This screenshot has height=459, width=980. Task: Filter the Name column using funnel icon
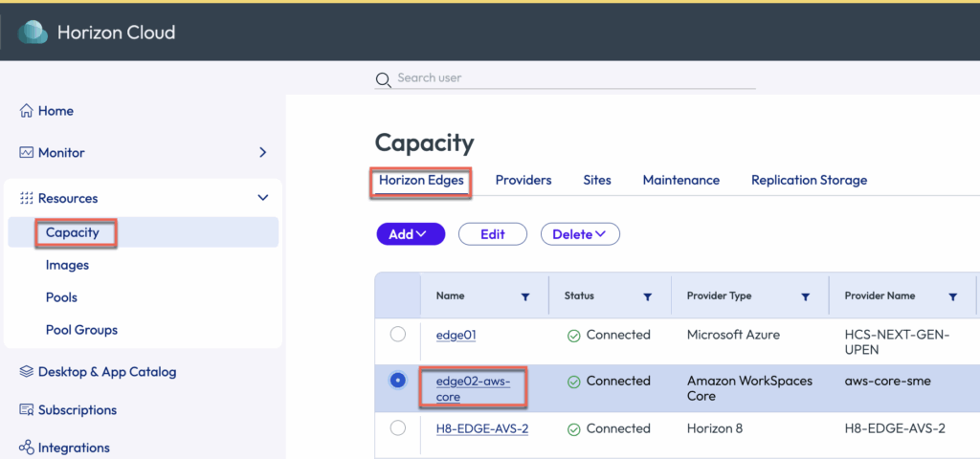pos(524,297)
